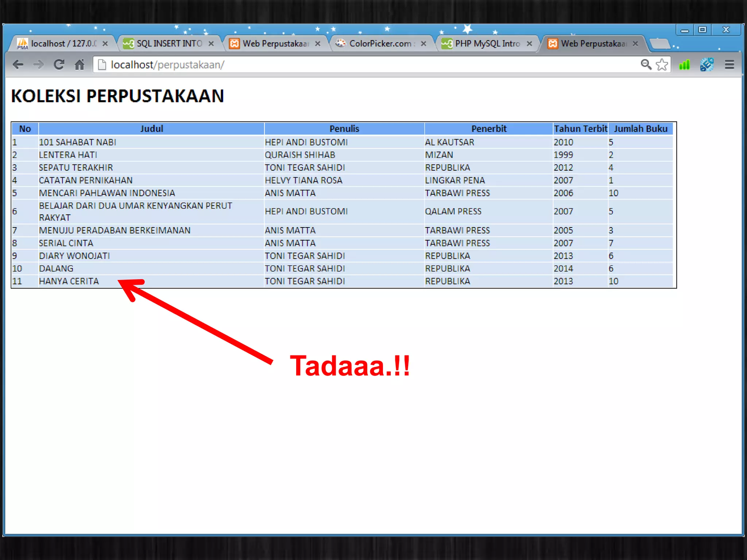Click BELAJAR DARI DUA UMAR title cell
This screenshot has height=560, width=747.
tap(151, 211)
